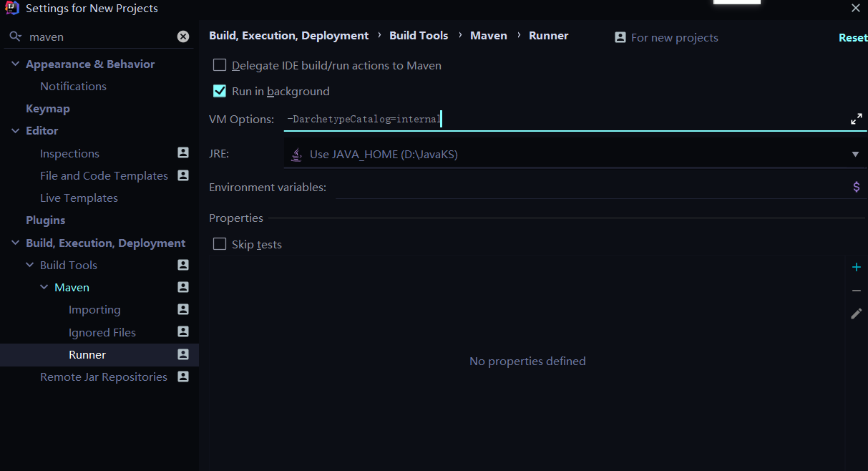Edit property with the pencil icon

857,314
